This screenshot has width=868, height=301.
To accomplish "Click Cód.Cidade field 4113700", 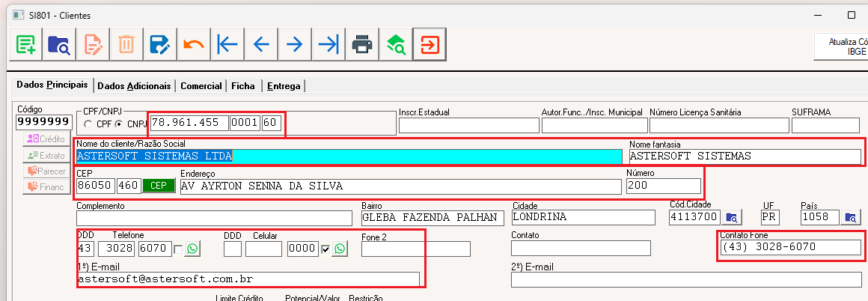I will click(694, 216).
